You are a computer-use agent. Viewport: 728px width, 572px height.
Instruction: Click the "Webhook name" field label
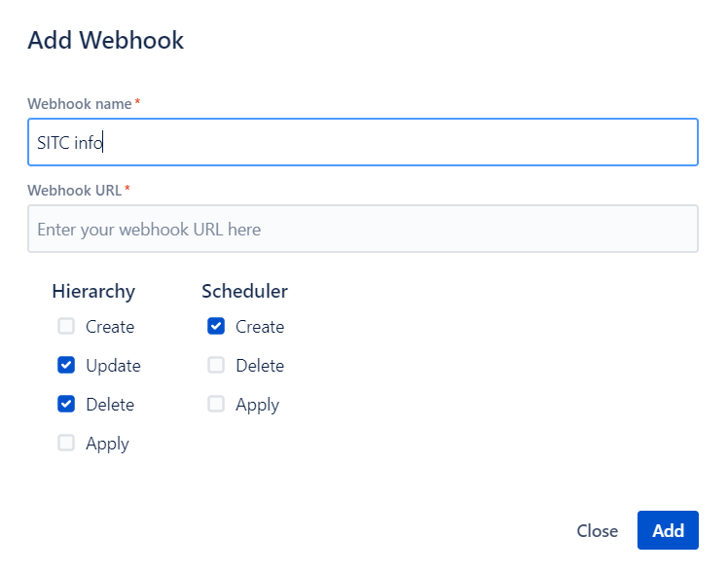tap(80, 103)
